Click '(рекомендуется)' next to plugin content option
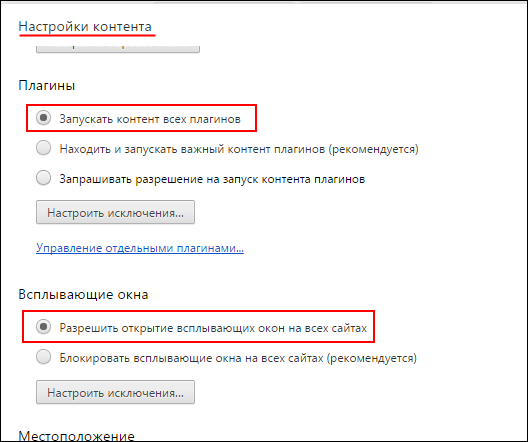Viewport: 528px width, 442px height. 373,149
